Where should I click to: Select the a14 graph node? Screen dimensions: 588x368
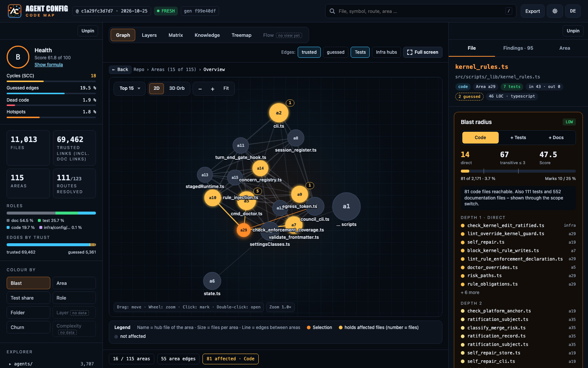pyautogui.click(x=260, y=168)
